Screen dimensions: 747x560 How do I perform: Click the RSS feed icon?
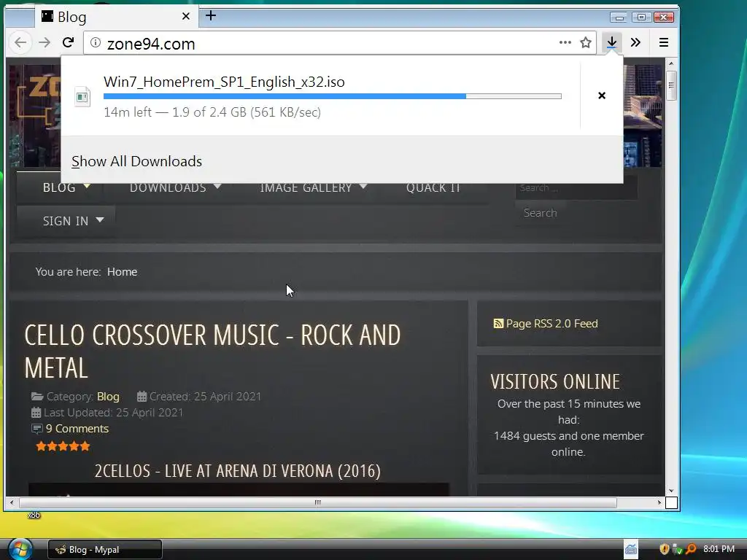(x=498, y=324)
